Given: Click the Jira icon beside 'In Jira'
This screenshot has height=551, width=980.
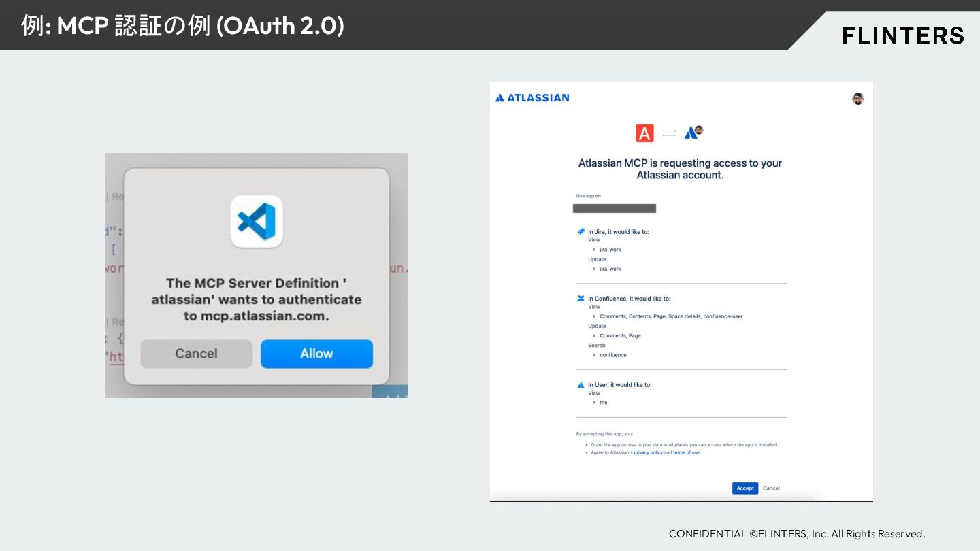Looking at the screenshot, I should [x=581, y=231].
